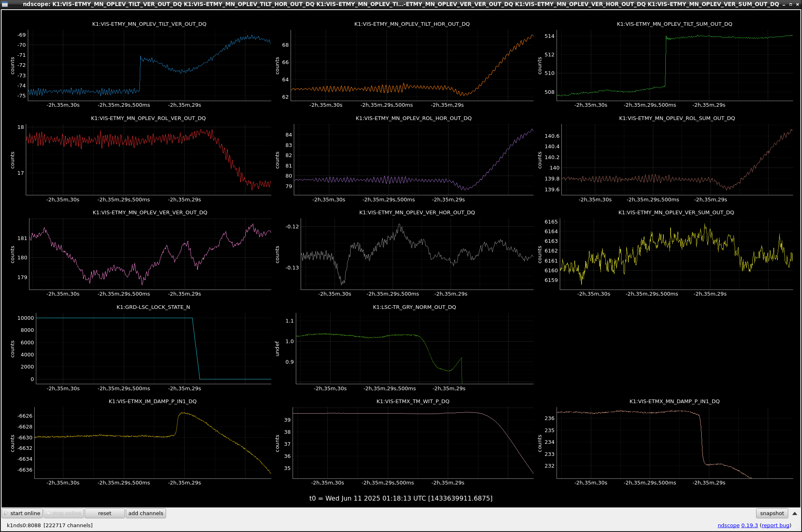Image resolution: width=802 pixels, height=532 pixels.
Task: Click -2h,35m,29s tick under VER_SUM plot
Action: [710, 294]
